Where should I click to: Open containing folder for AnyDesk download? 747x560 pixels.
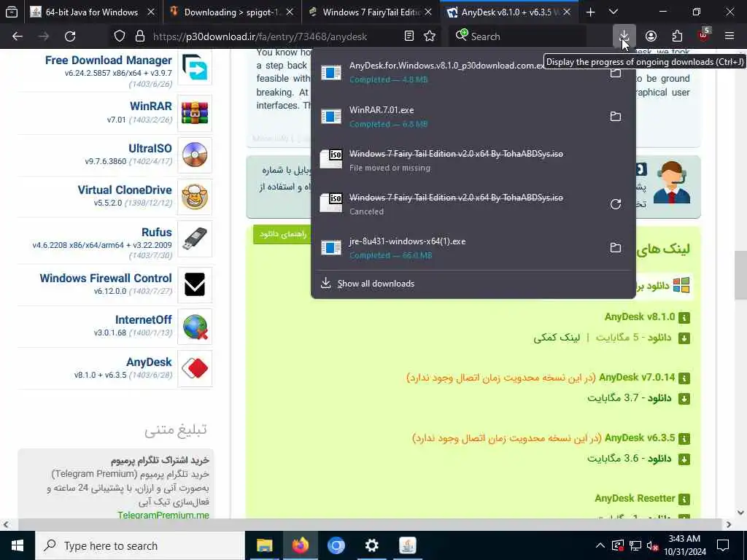click(x=616, y=73)
